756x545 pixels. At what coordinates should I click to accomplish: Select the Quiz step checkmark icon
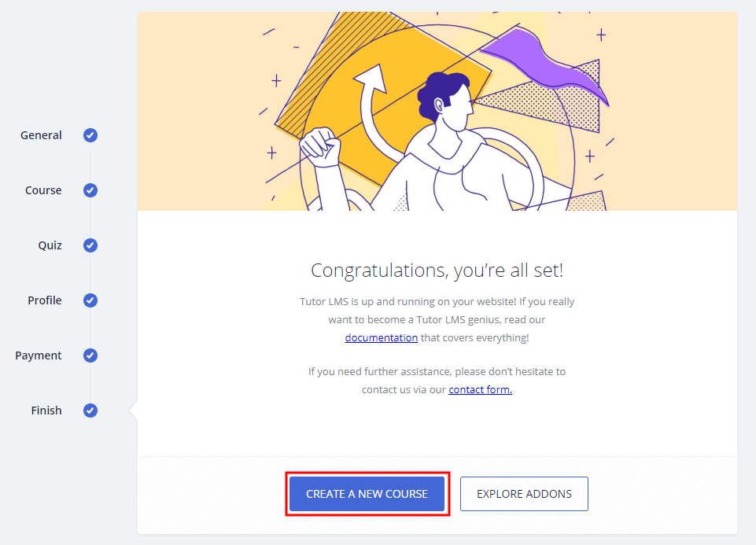coord(90,245)
